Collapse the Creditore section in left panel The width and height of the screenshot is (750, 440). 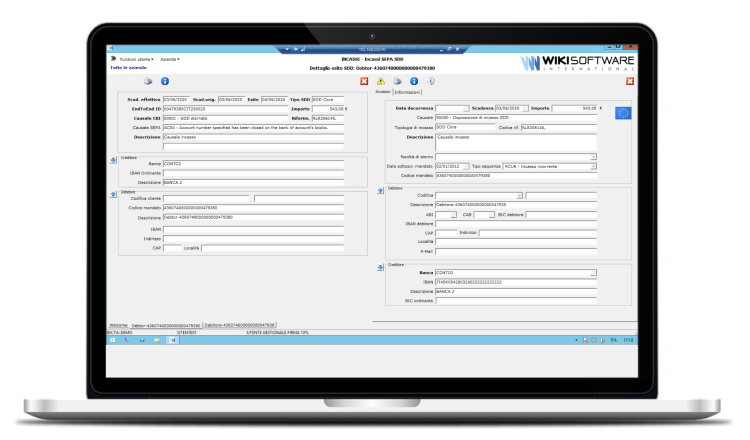(112, 159)
